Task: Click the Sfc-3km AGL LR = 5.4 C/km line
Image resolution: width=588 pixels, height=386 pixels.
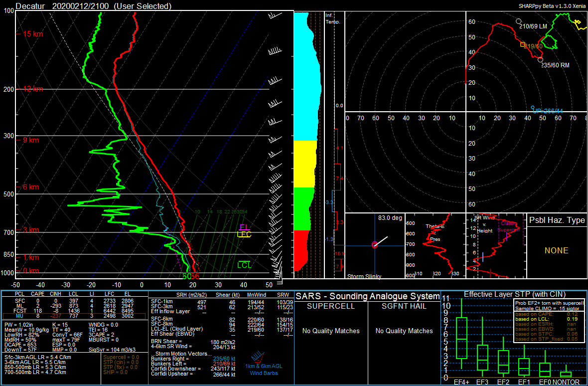Action: 38,358
